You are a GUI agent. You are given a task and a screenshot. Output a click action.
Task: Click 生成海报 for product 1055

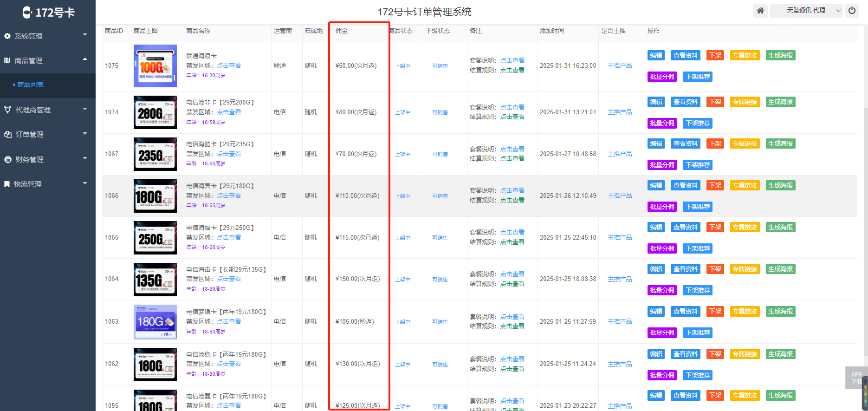coord(780,395)
